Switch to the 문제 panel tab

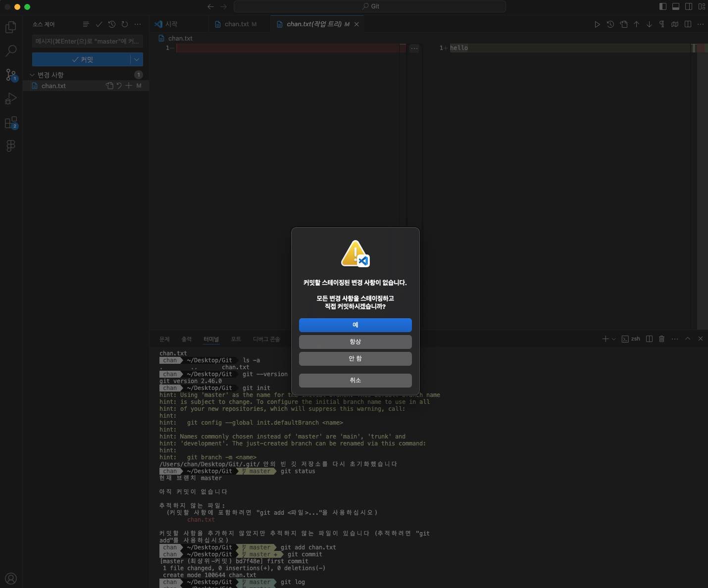[x=164, y=339]
